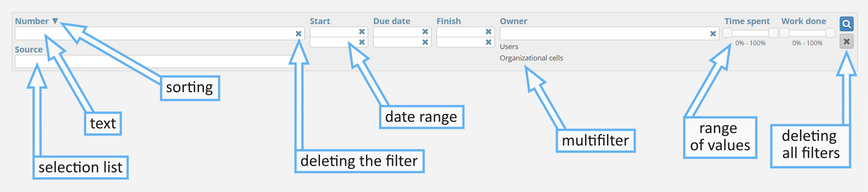
Task: Clear the Owner multifilter field
Action: (x=713, y=33)
